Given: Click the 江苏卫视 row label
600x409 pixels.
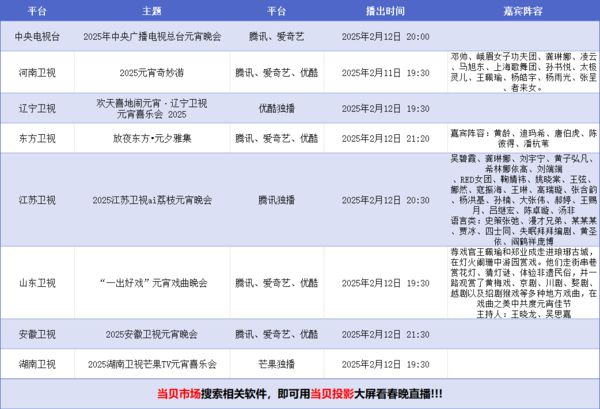Looking at the screenshot, I should coord(37,199).
